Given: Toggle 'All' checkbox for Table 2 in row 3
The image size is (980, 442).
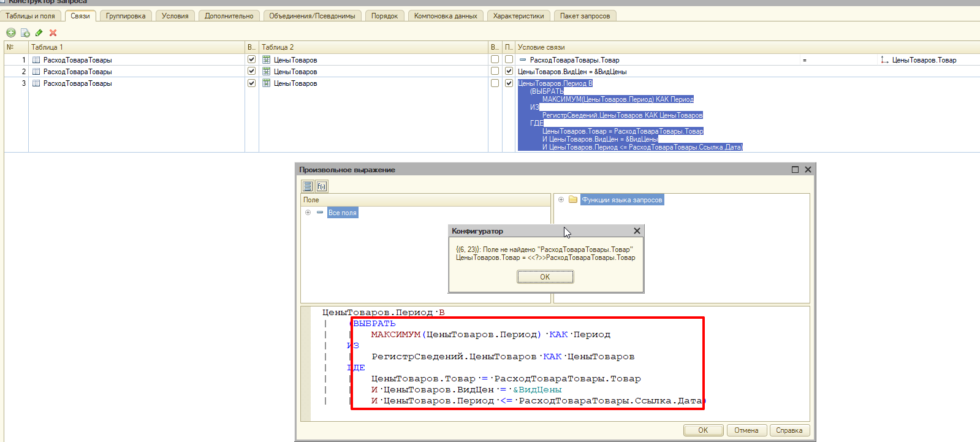Looking at the screenshot, I should point(495,83).
